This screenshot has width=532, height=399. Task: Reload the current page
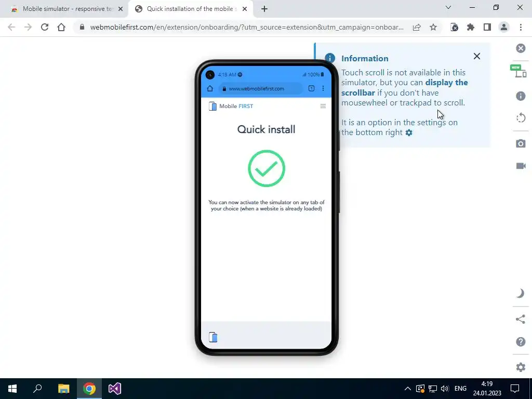point(45,27)
